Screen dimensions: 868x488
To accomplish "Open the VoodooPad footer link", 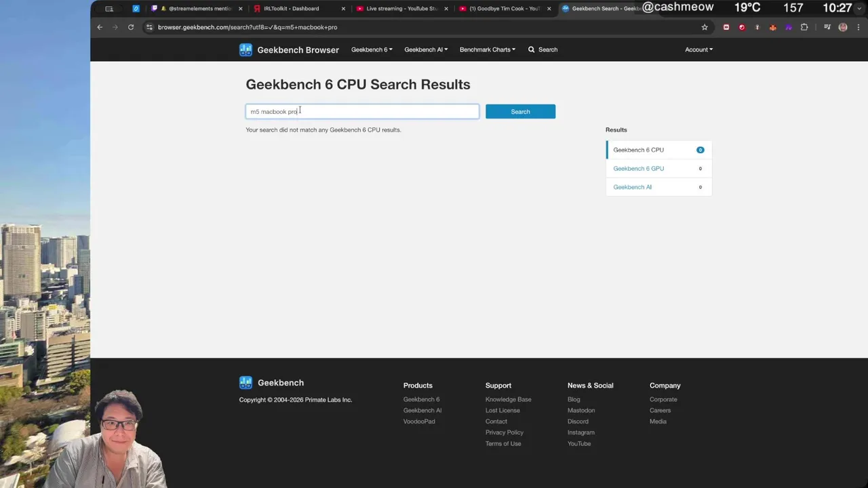I will tap(419, 422).
